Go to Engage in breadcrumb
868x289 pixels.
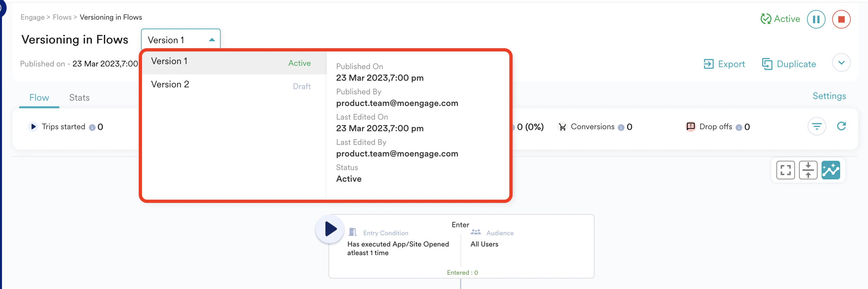click(32, 17)
